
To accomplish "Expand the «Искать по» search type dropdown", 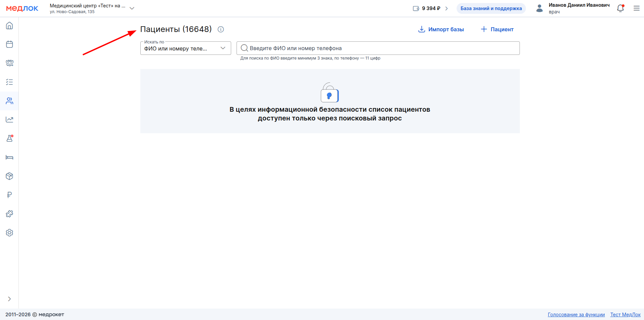I will click(x=185, y=48).
